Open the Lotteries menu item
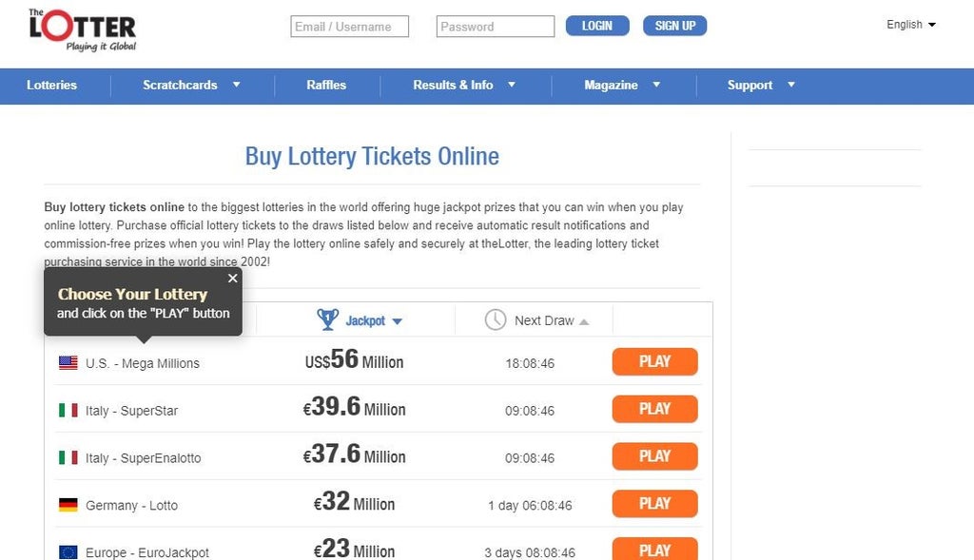 [51, 85]
